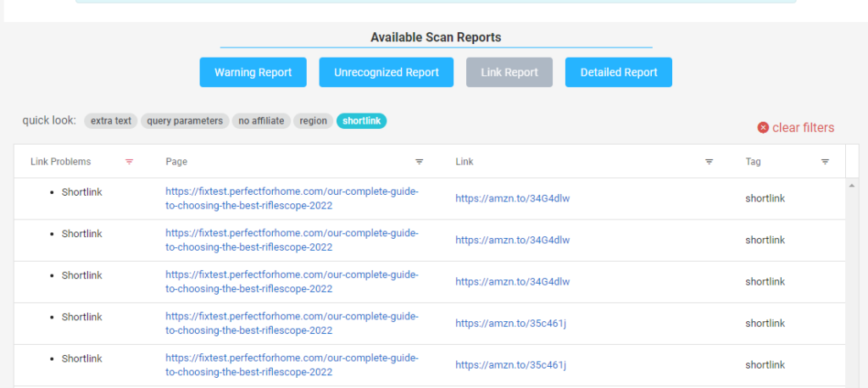Toggle the query parameters quick look filter
This screenshot has width=868, height=388.
185,120
